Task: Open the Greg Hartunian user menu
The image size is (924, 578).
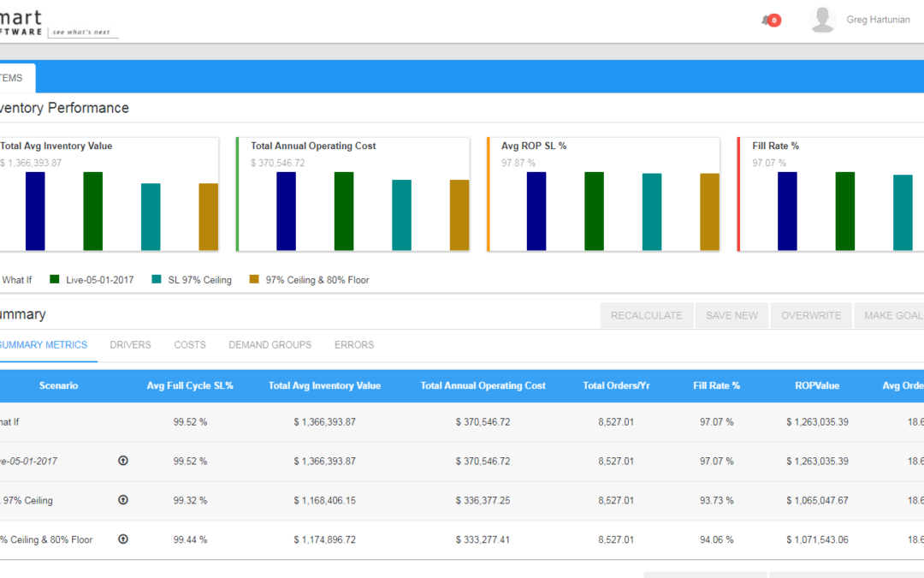Action: coord(878,20)
